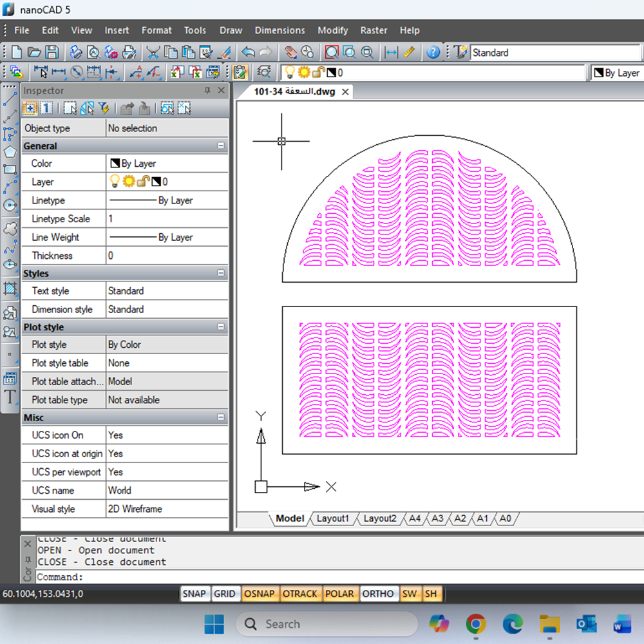Open the Dimensions menu

279,30
